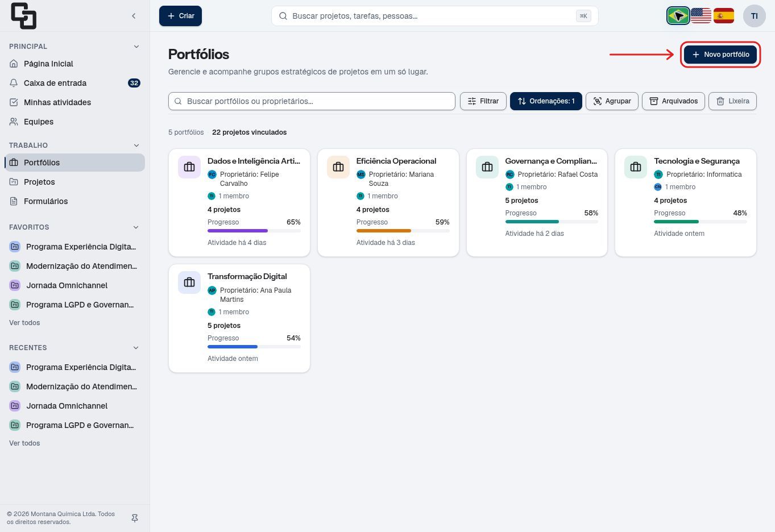Click Rafael Costa owner avatar
This screenshot has height=532, width=775.
509,174
